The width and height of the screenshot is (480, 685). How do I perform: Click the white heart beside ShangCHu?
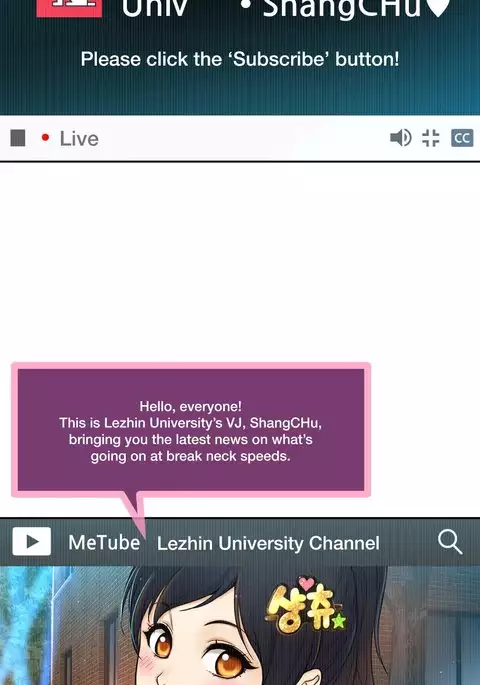click(x=439, y=7)
